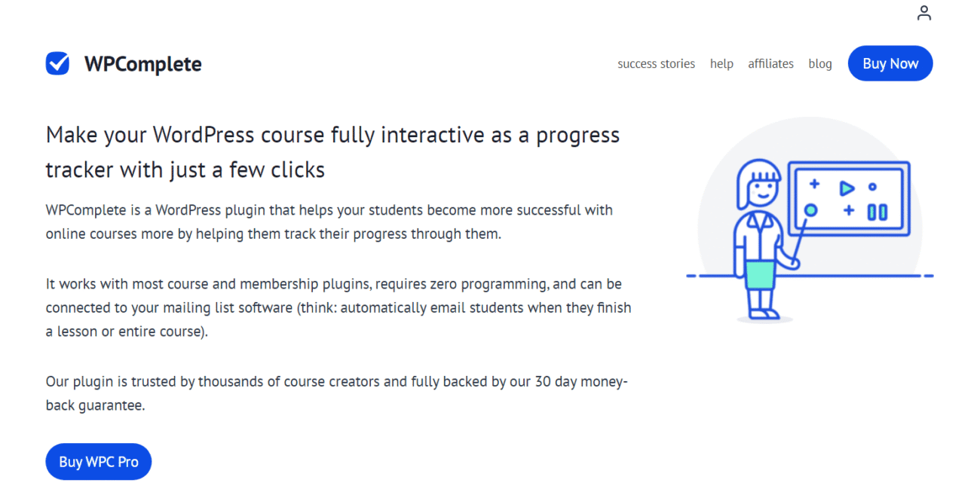This screenshot has width=980, height=492.
Task: Click the small circle icon on the whiteboard
Action: pyautogui.click(x=872, y=187)
